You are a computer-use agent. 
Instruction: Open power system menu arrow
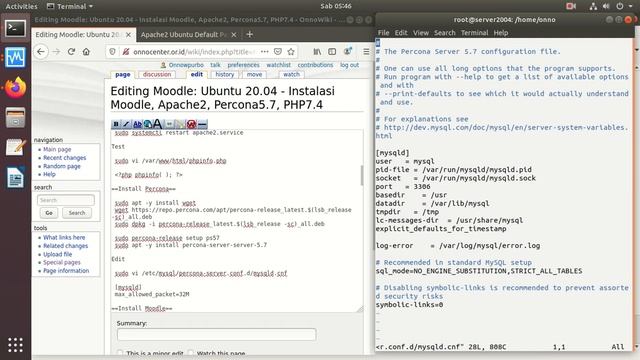(x=631, y=6)
